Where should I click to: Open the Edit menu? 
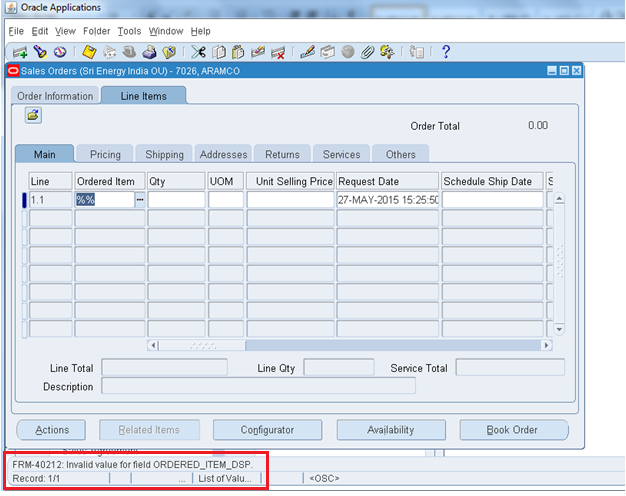(x=40, y=31)
